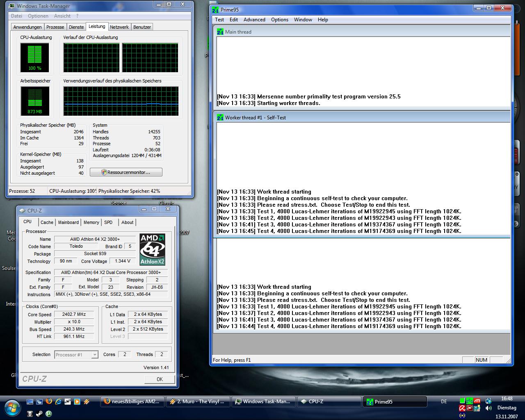Switch to Windows Task-Manager taskbar button
The height and width of the screenshot is (420, 525).
263,402
